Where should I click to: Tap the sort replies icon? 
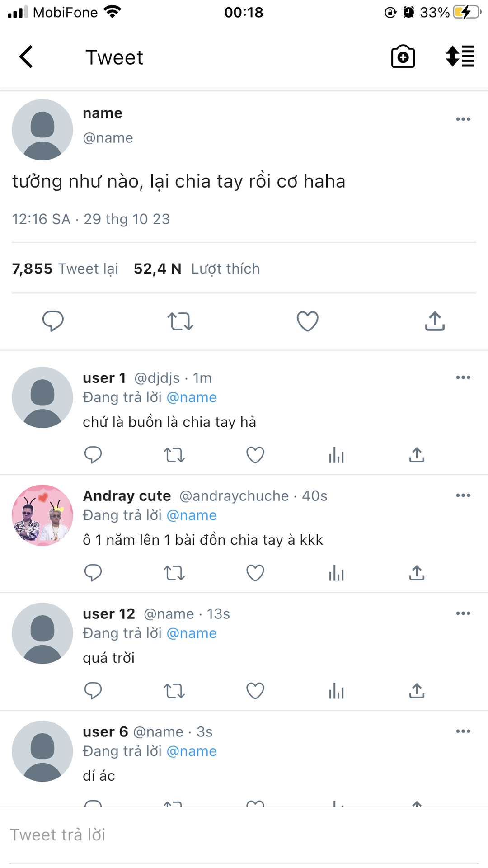(460, 57)
